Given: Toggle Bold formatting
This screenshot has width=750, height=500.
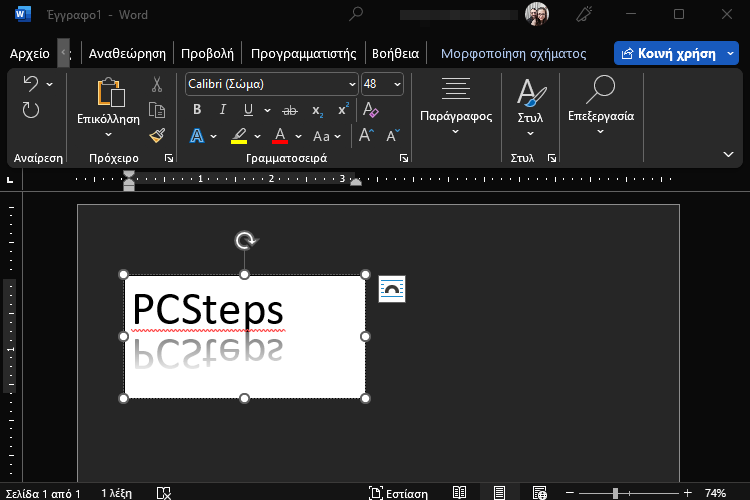Looking at the screenshot, I should point(197,110).
